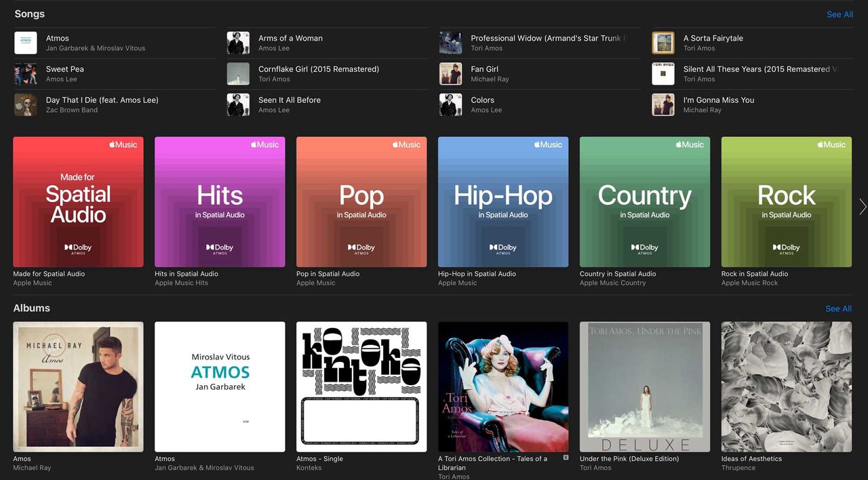Click Arms of a Woman artwork thumbnail
This screenshot has width=868, height=480.
238,43
